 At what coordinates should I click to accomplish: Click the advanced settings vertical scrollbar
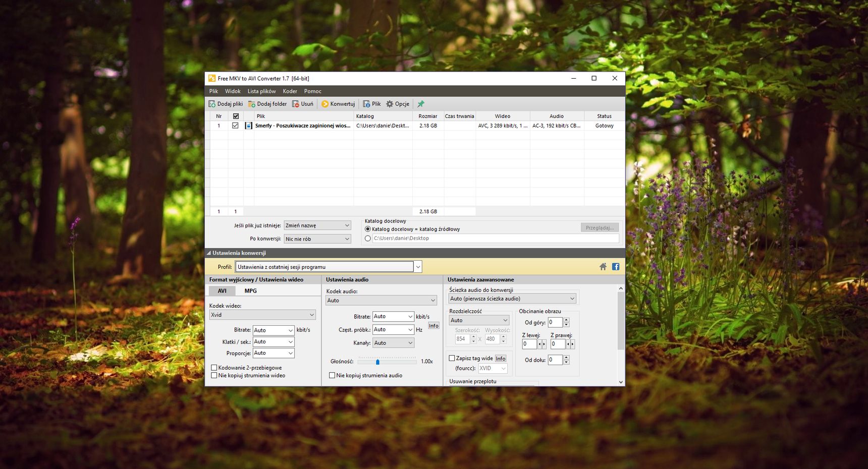click(621, 321)
